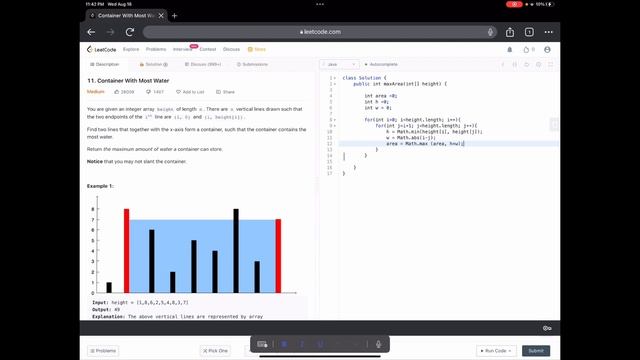Switch to the Solution tab
This screenshot has height=360, width=640.
pyautogui.click(x=153, y=64)
